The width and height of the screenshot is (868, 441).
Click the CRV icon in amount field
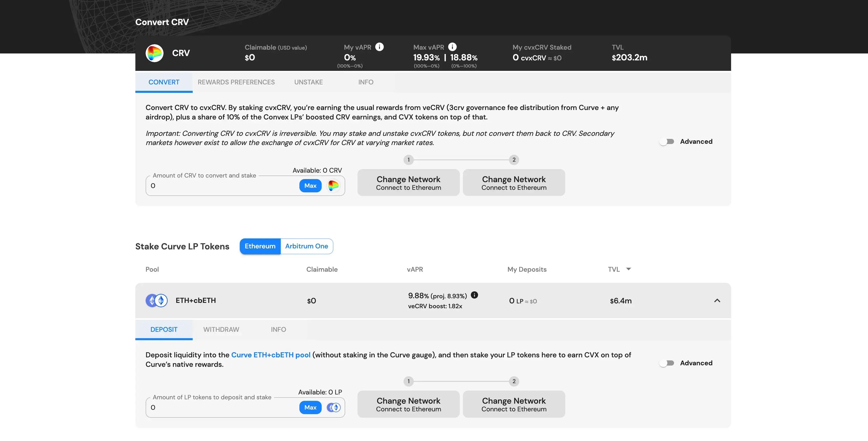(x=333, y=186)
